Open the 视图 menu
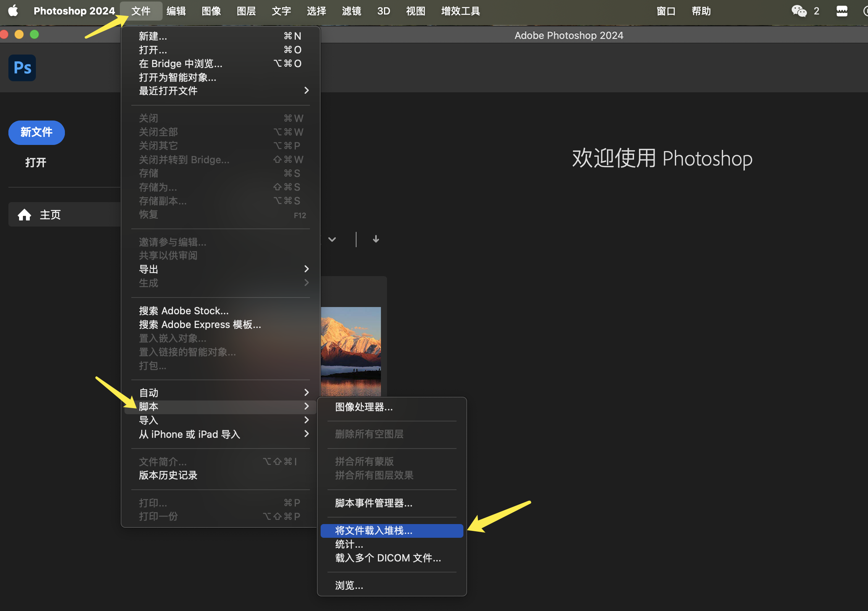This screenshot has width=868, height=611. (x=416, y=11)
